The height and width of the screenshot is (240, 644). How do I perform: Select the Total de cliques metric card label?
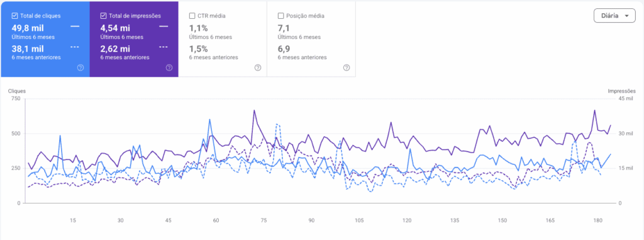(x=40, y=16)
